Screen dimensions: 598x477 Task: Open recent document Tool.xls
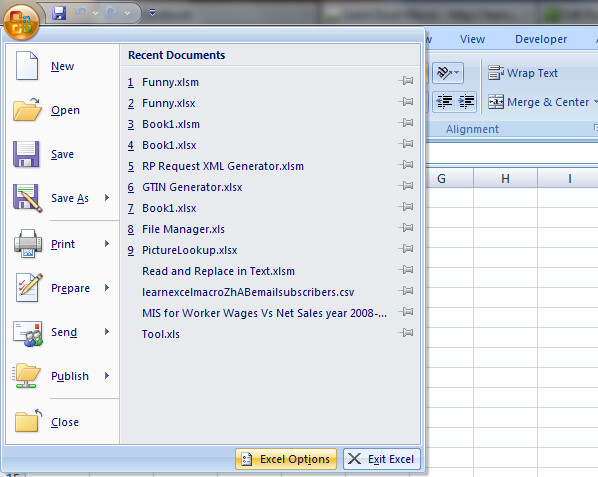tap(161, 334)
